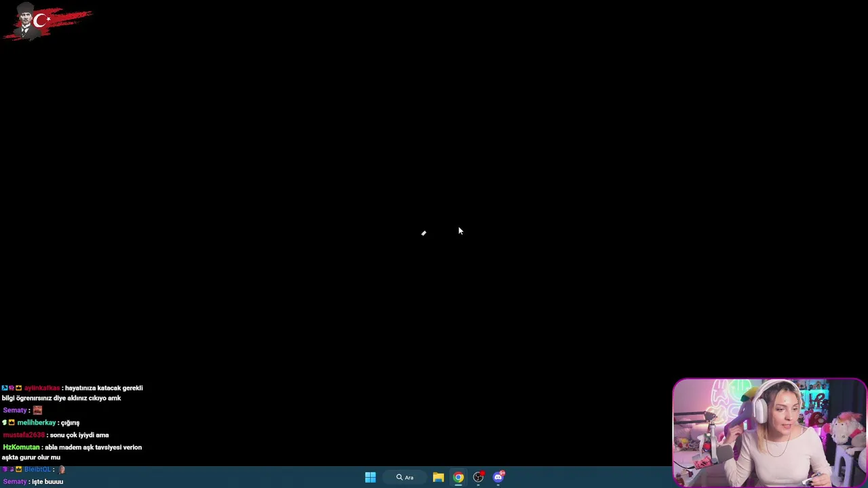Click chat username HzKomutan
Viewport: 868px width, 488px height.
point(21,447)
